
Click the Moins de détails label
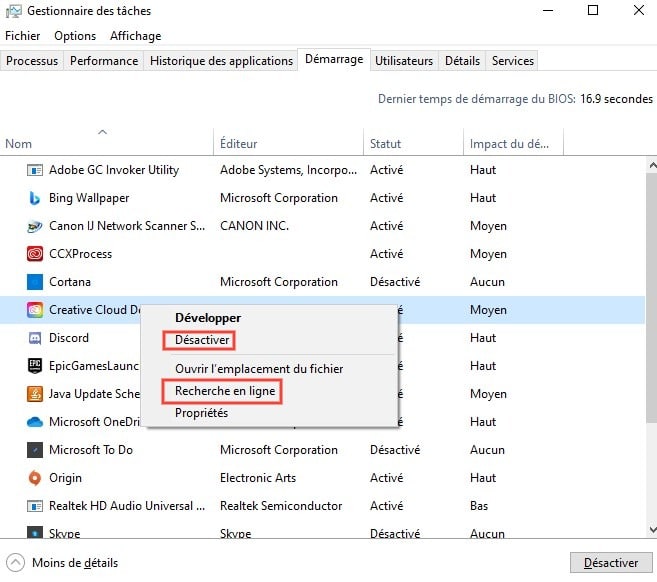75,563
